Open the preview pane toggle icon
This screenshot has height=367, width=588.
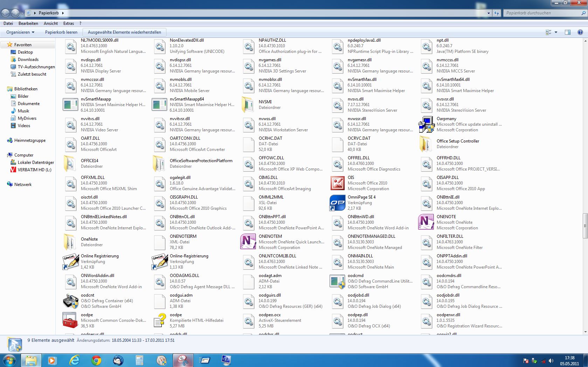(568, 32)
